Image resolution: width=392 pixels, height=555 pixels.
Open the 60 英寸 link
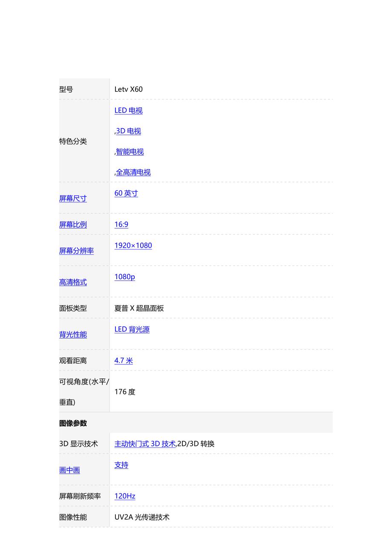[x=126, y=194]
